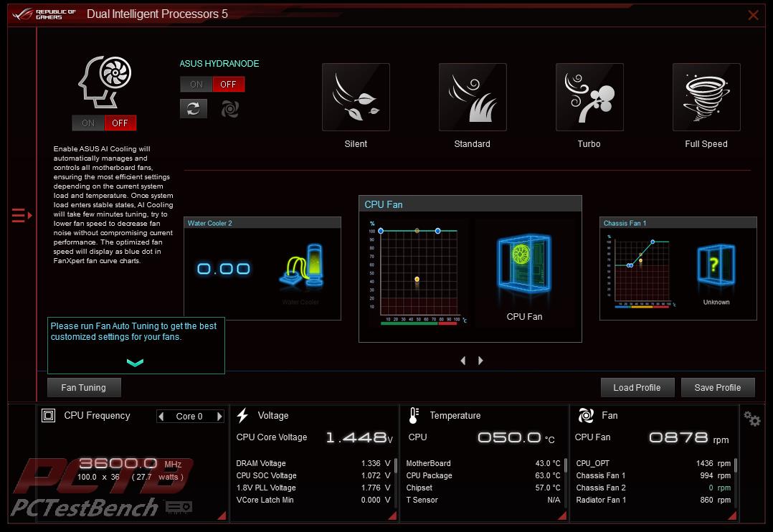Activate the Full Speed tornado icon
Screen dimensions: 773x532
706,97
